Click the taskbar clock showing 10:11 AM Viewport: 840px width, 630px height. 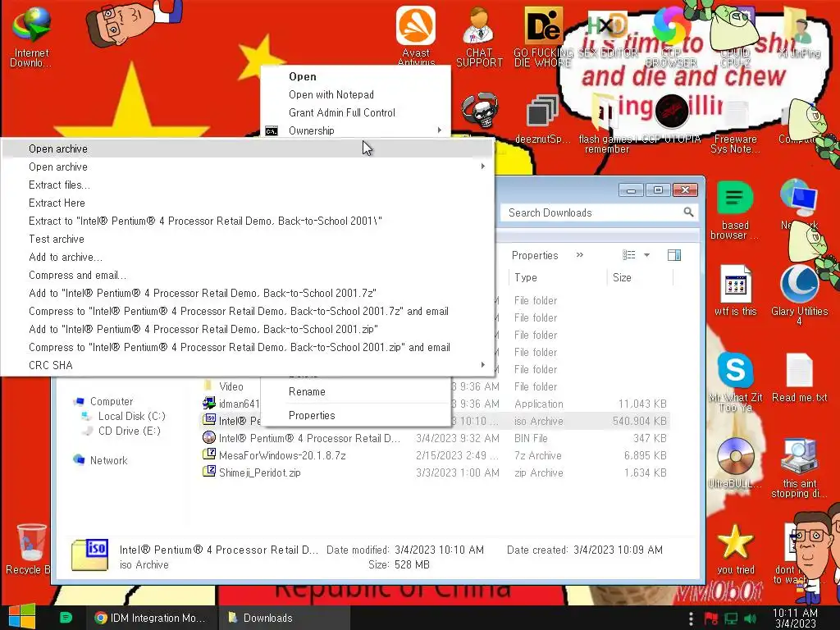[796, 619]
